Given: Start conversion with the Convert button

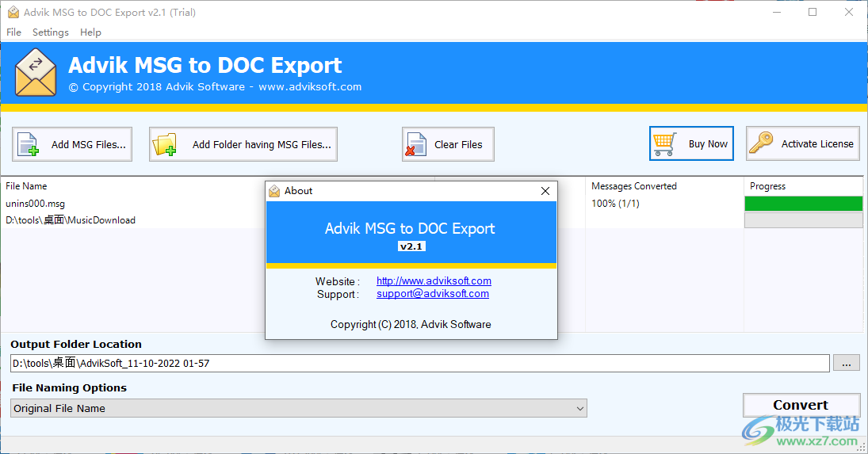Looking at the screenshot, I should [801, 405].
